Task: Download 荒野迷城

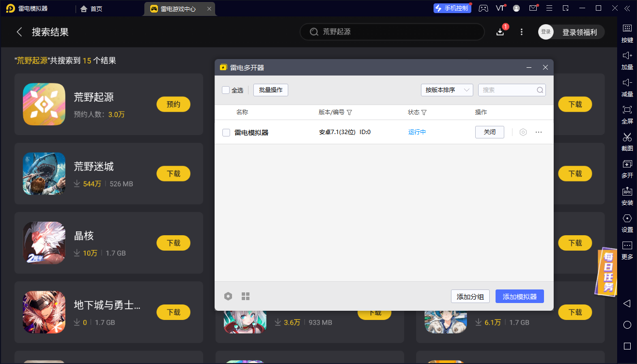Action: (x=173, y=174)
